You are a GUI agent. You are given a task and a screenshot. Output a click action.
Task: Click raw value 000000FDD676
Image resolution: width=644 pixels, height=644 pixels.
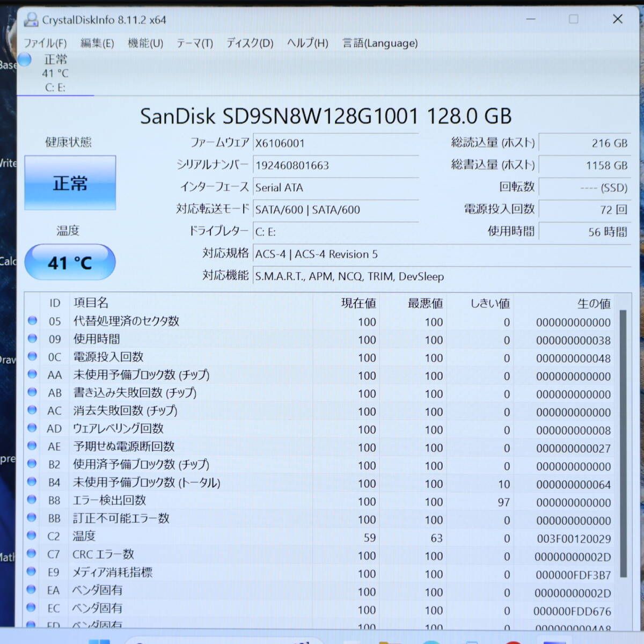572,611
